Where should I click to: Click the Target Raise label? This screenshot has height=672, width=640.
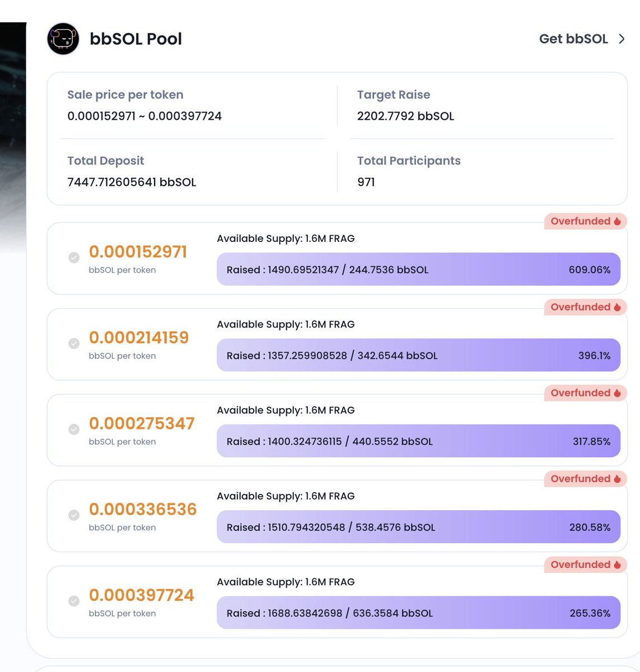point(394,95)
